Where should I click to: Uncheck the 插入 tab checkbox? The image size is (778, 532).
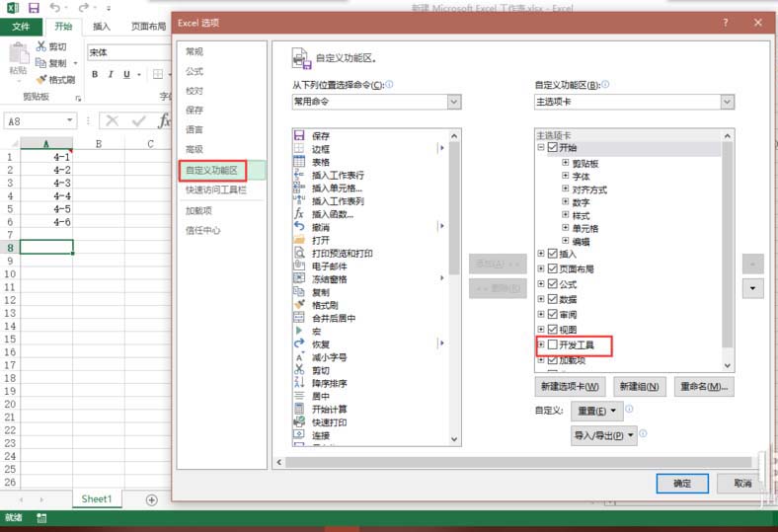tap(553, 254)
